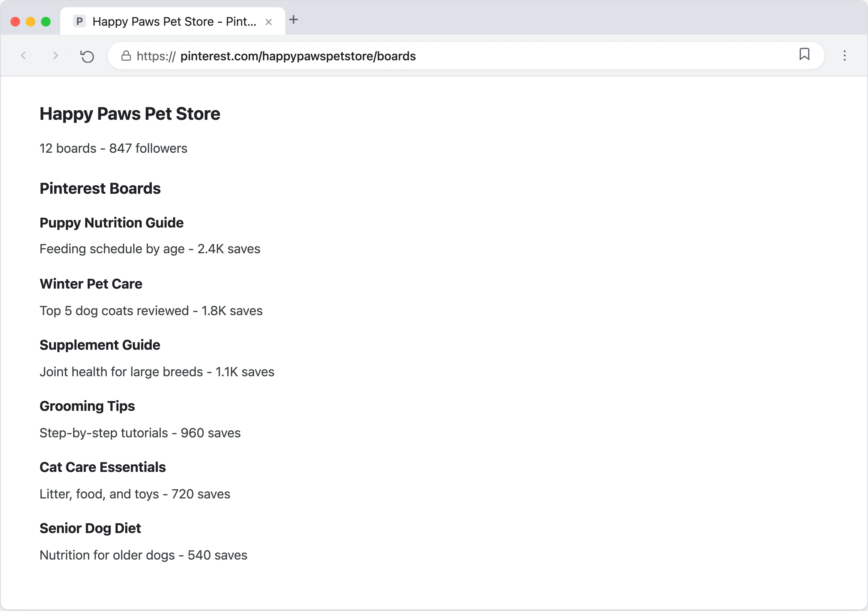Open the Supplement Guide board
Image resolution: width=868 pixels, height=611 pixels.
[x=99, y=345]
